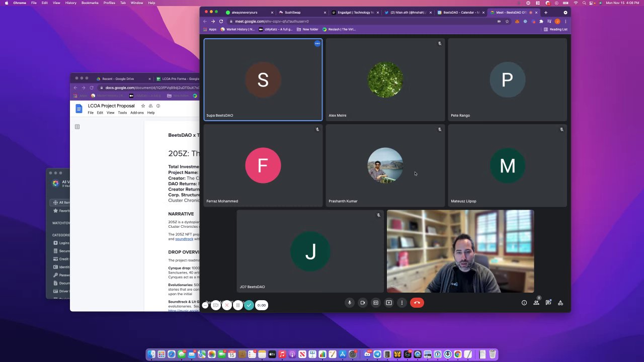Select Logins category in password manager window

(x=61, y=243)
